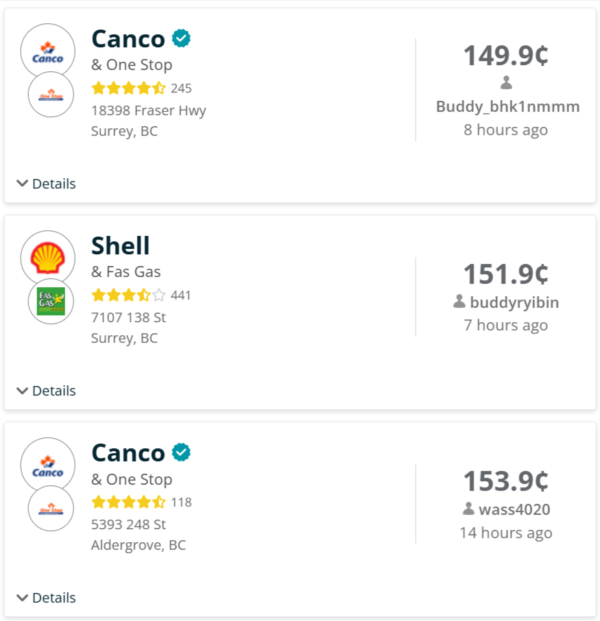Click the One Stop logo under Fraser Hwy Canco

51,95
